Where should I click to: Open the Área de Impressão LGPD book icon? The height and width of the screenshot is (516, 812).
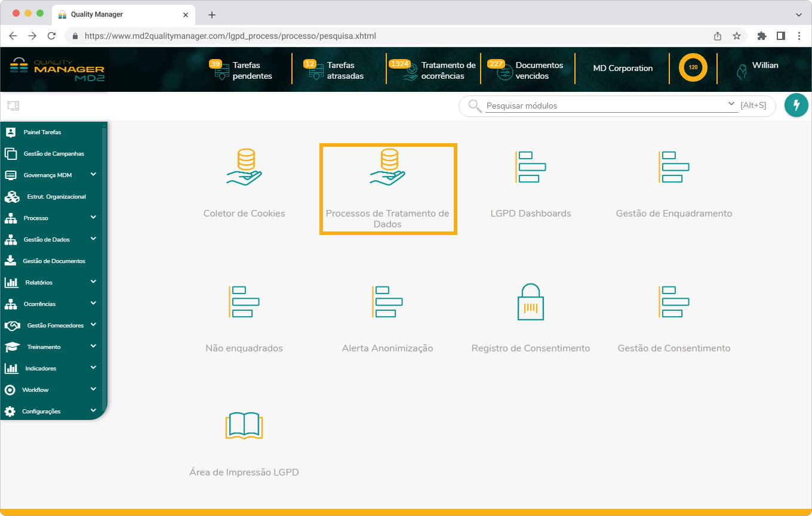tap(244, 425)
